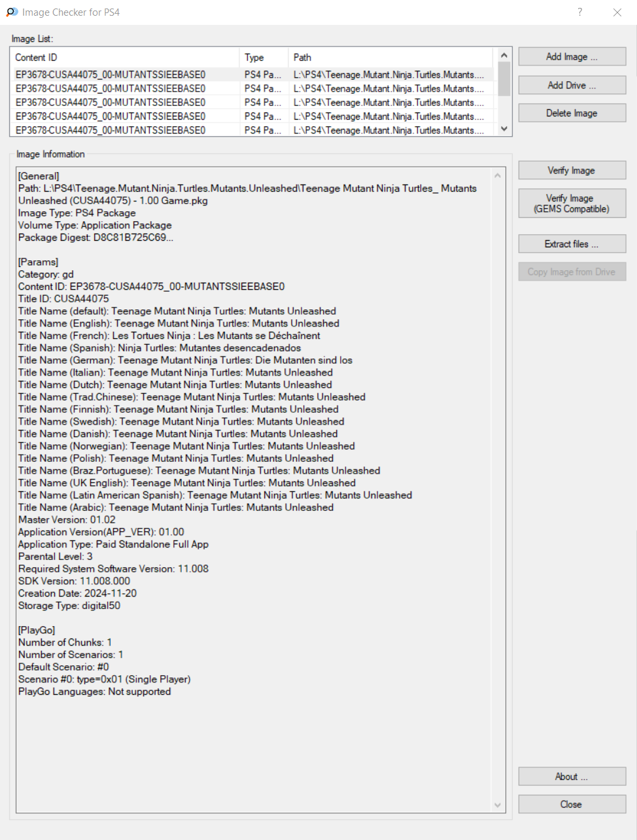Click the 'Title Name (German)' line
The width and height of the screenshot is (637, 840).
pyautogui.click(x=185, y=360)
